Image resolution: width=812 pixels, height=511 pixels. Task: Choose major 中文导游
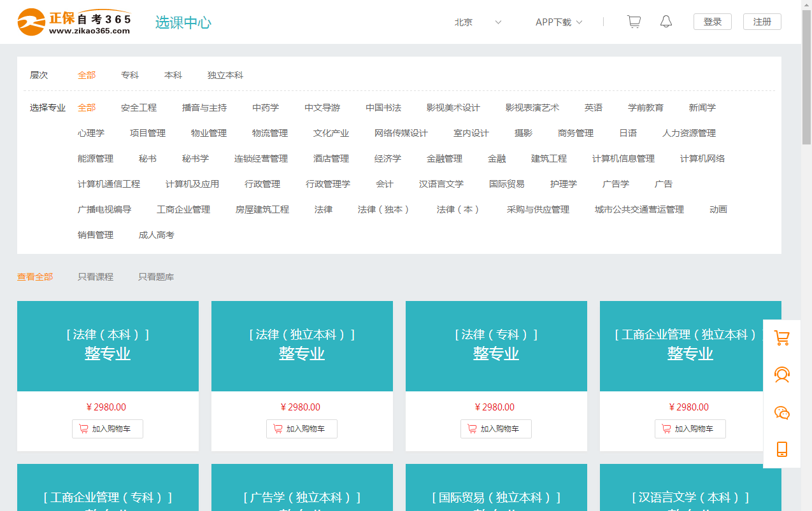click(x=322, y=108)
